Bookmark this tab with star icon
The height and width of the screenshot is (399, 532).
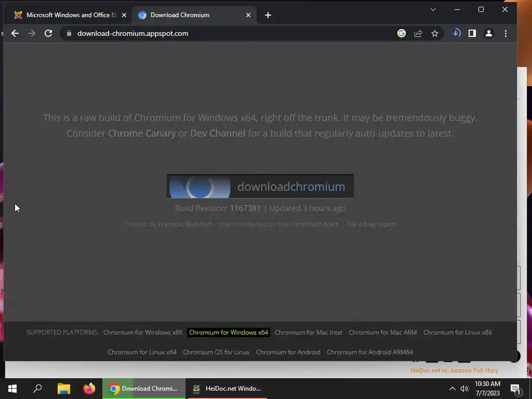coord(435,33)
